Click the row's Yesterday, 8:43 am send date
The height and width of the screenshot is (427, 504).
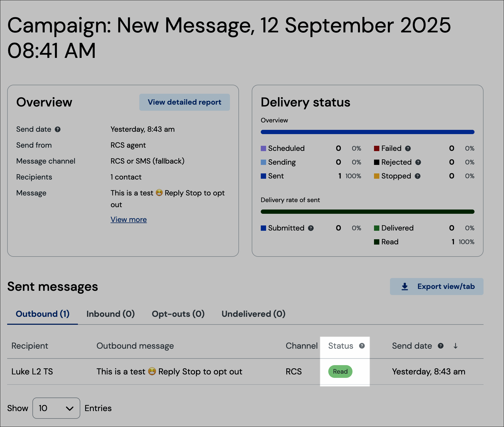[x=429, y=372]
